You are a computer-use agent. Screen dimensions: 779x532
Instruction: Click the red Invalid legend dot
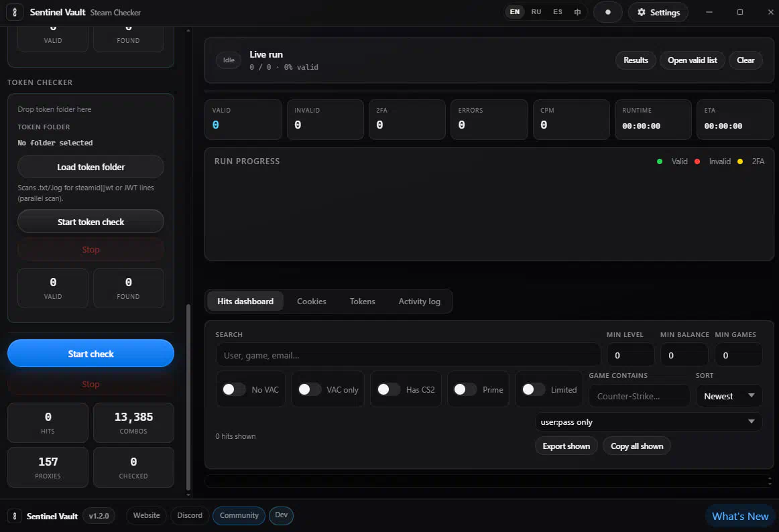pyautogui.click(x=697, y=161)
